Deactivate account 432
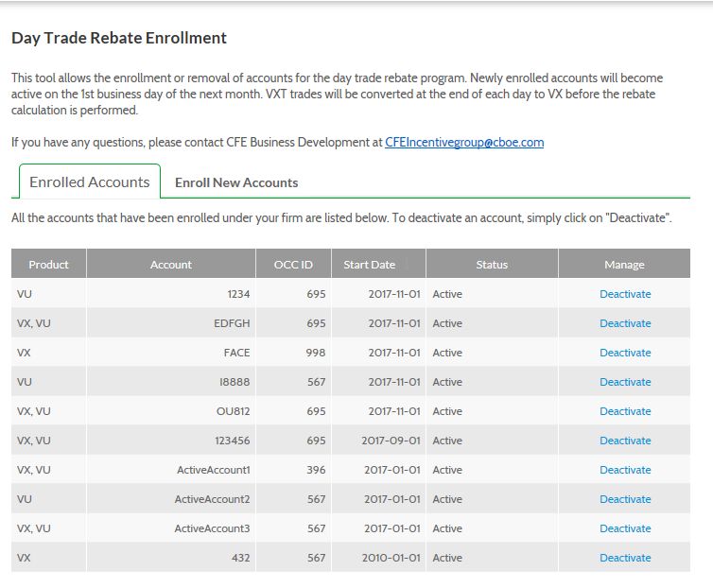 tap(625, 558)
